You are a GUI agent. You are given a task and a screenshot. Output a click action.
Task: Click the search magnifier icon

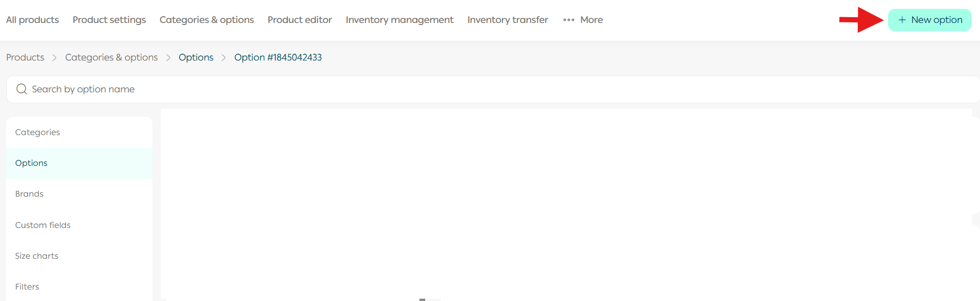click(21, 89)
